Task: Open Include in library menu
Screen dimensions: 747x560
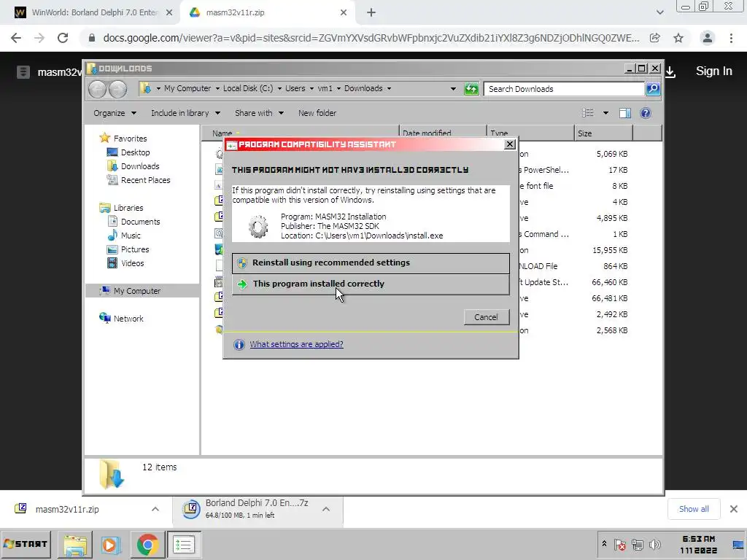Action: click(x=185, y=113)
